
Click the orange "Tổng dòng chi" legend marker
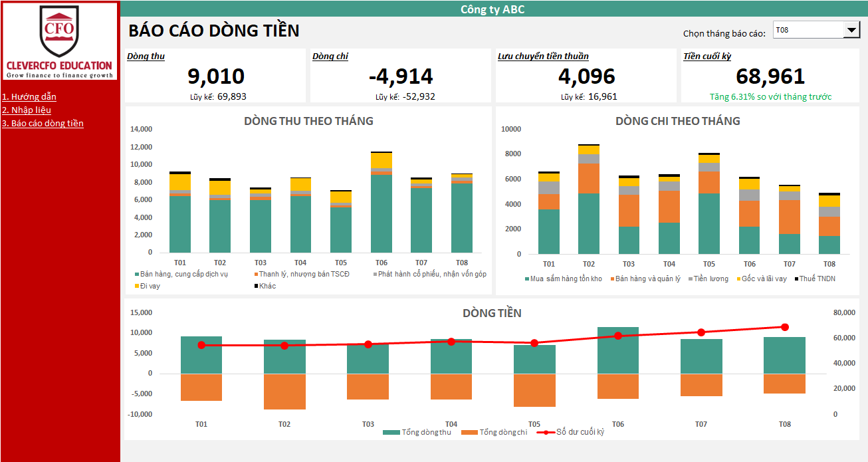coord(469,432)
